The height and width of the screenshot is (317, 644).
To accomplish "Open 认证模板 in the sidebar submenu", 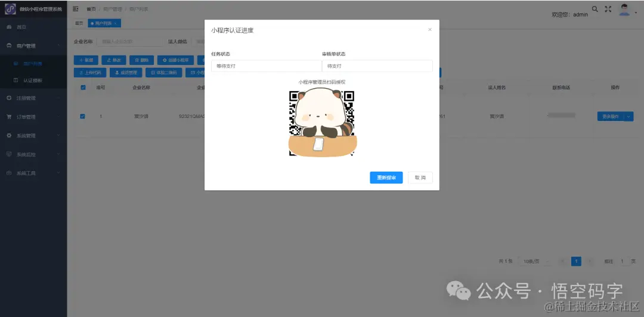I will 33,80.
